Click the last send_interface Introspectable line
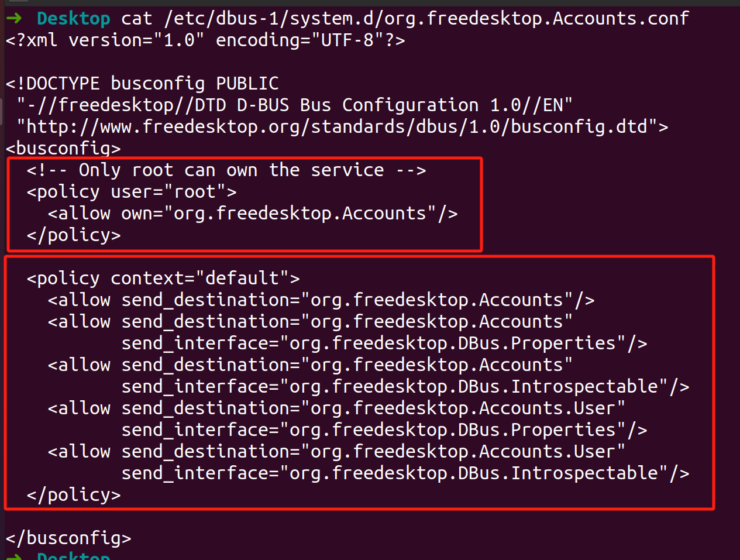 coord(405,473)
